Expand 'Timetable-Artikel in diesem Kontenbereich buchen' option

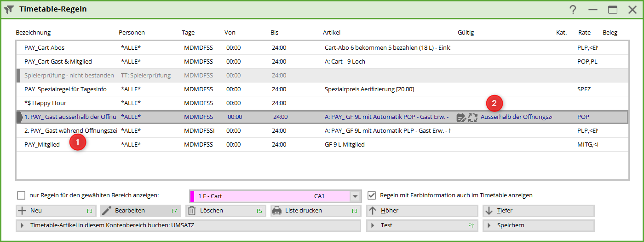(22, 225)
